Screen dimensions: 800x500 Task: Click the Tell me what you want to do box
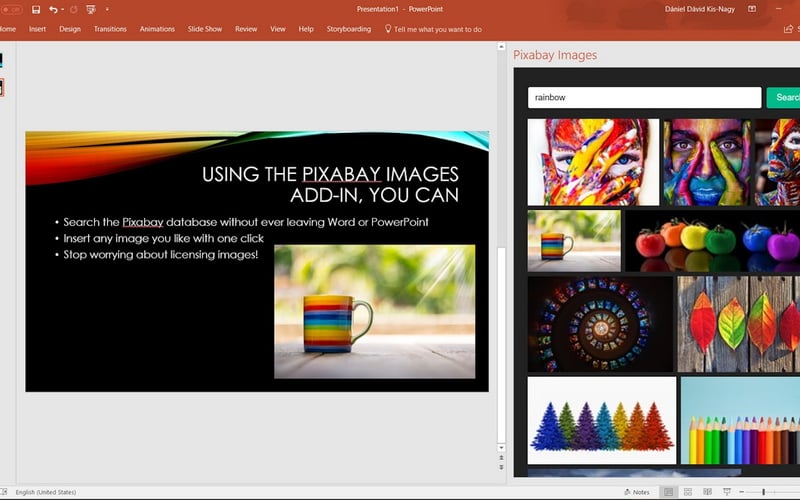tap(438, 30)
